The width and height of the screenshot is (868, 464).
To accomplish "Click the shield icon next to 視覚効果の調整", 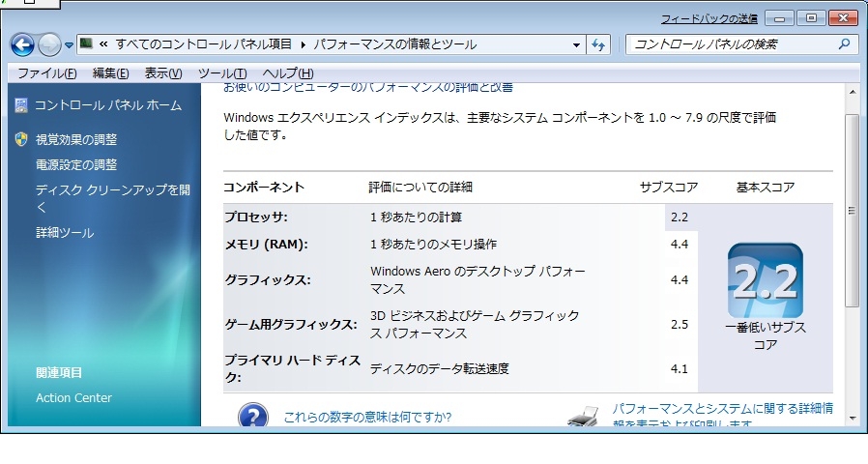I will (21, 139).
